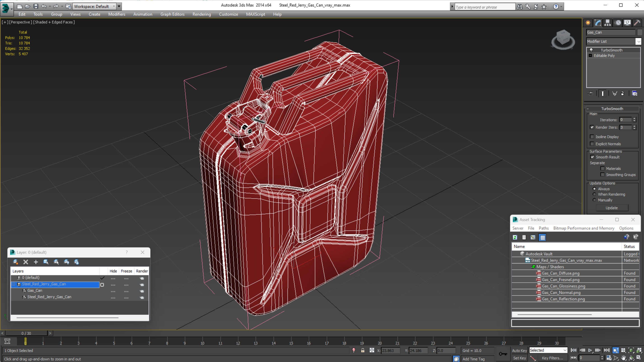
Task: Click Play Animation button
Action: tap(590, 350)
